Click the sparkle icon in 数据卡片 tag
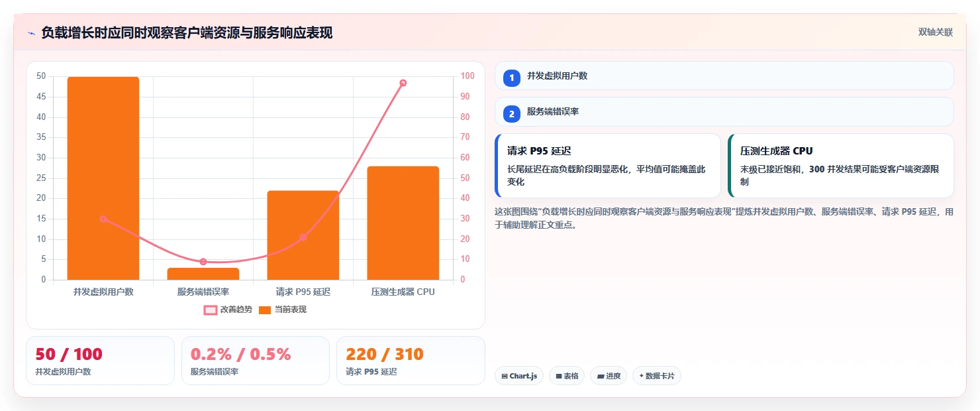This screenshot has height=411, width=980. [x=642, y=377]
